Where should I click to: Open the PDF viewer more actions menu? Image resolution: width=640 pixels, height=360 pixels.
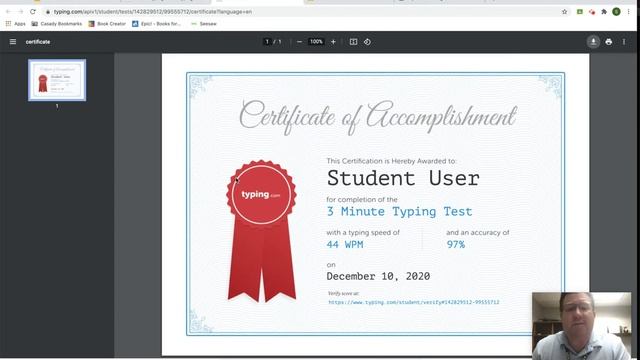click(624, 42)
